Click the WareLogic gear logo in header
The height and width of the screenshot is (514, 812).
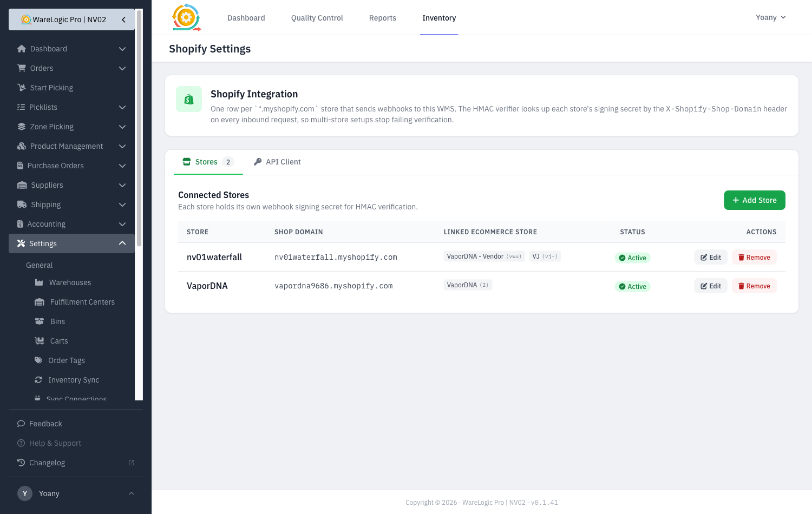186,17
